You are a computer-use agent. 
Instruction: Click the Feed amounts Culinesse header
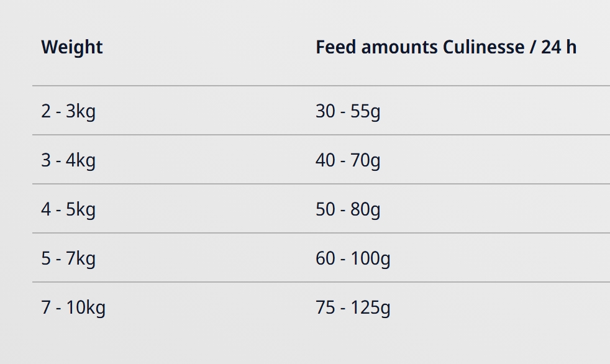[x=445, y=47]
